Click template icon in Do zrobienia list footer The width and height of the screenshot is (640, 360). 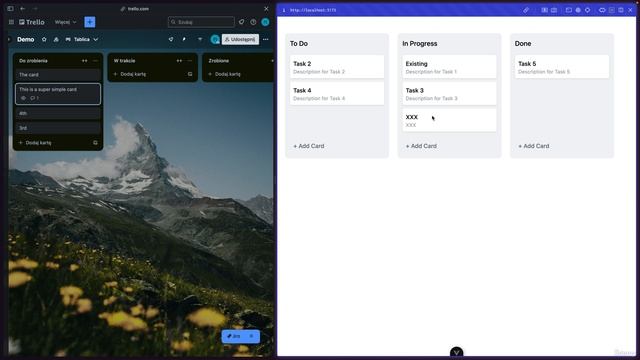(x=96, y=143)
